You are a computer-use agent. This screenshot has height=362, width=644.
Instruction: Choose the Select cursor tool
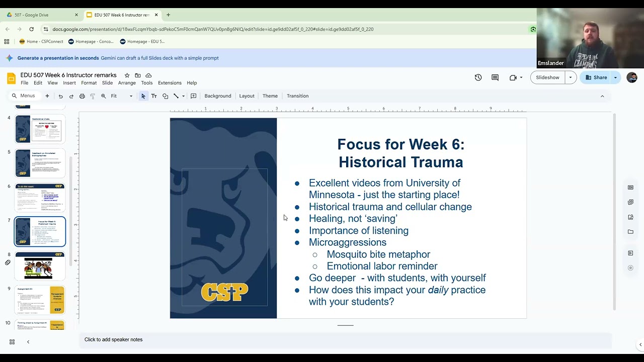click(x=143, y=96)
